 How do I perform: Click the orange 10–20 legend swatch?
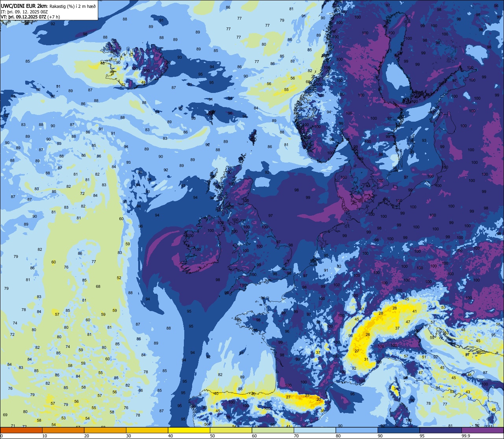(63, 430)
